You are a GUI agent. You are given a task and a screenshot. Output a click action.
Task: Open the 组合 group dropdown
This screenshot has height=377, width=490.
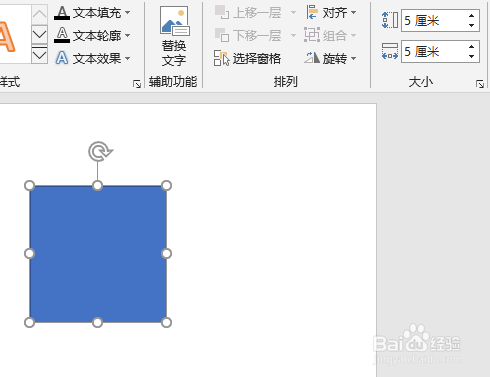point(330,35)
